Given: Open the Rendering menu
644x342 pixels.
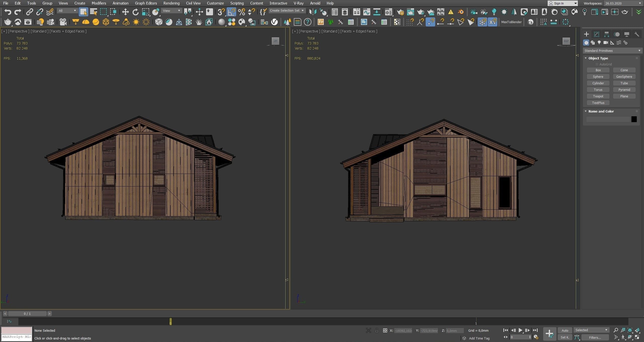Looking at the screenshot, I should click(x=171, y=3).
